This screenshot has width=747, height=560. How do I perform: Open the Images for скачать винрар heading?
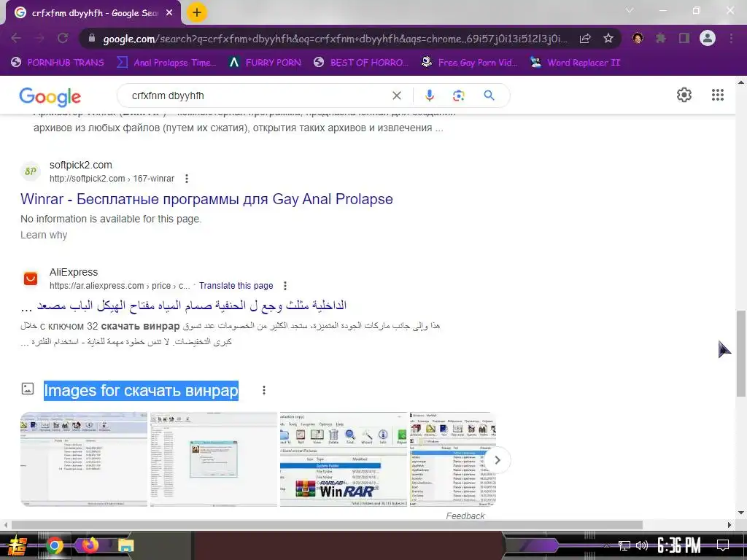[x=141, y=391]
